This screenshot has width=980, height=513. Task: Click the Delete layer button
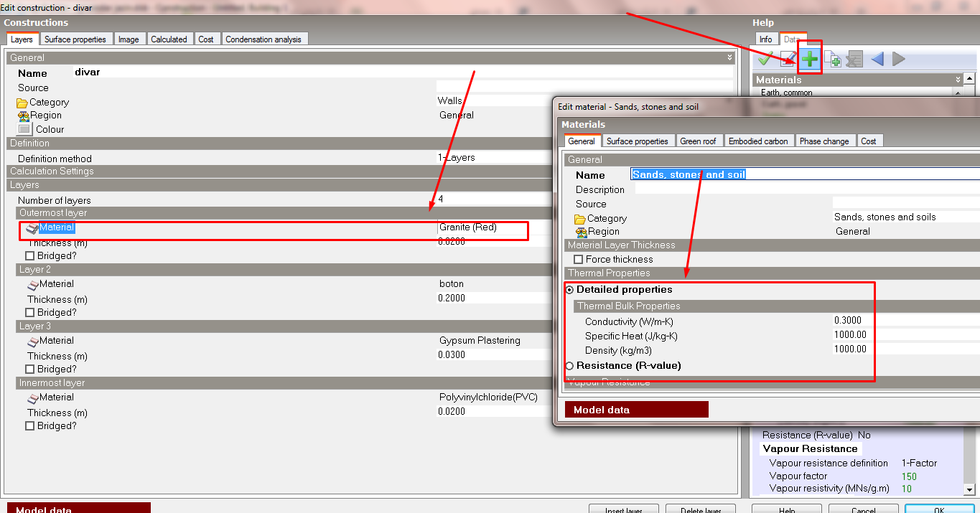[x=700, y=509]
